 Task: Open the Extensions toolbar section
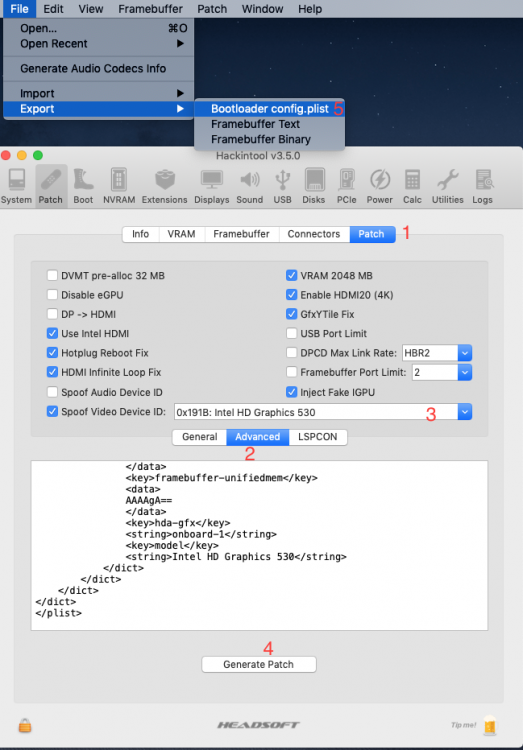(165, 187)
